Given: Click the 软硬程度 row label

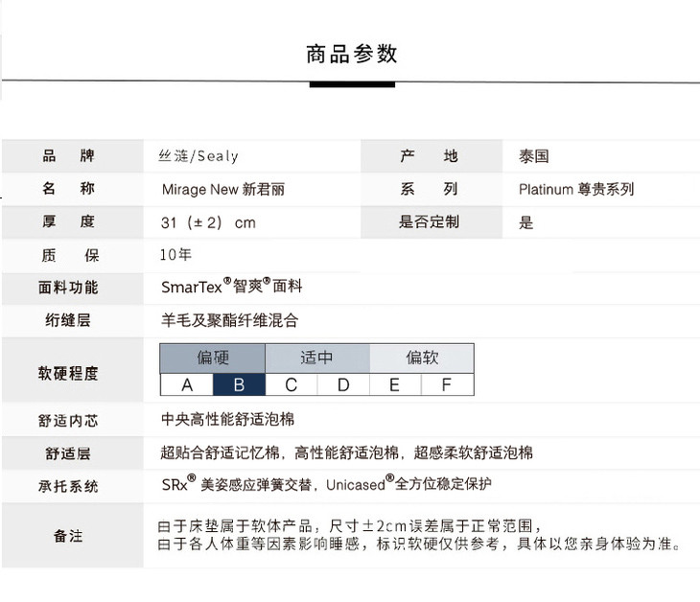Looking at the screenshot, I should (x=68, y=373).
